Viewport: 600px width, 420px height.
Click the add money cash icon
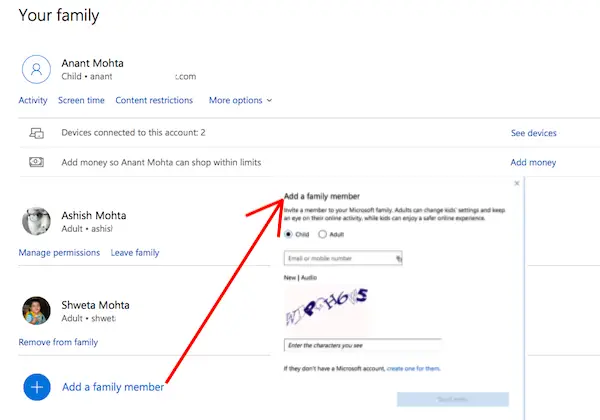pyautogui.click(x=36, y=161)
